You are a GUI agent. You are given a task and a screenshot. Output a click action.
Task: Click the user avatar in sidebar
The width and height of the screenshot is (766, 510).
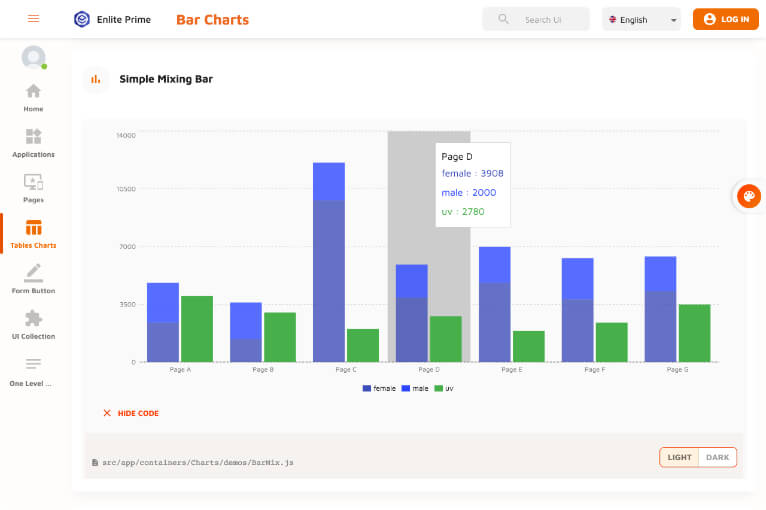click(34, 58)
